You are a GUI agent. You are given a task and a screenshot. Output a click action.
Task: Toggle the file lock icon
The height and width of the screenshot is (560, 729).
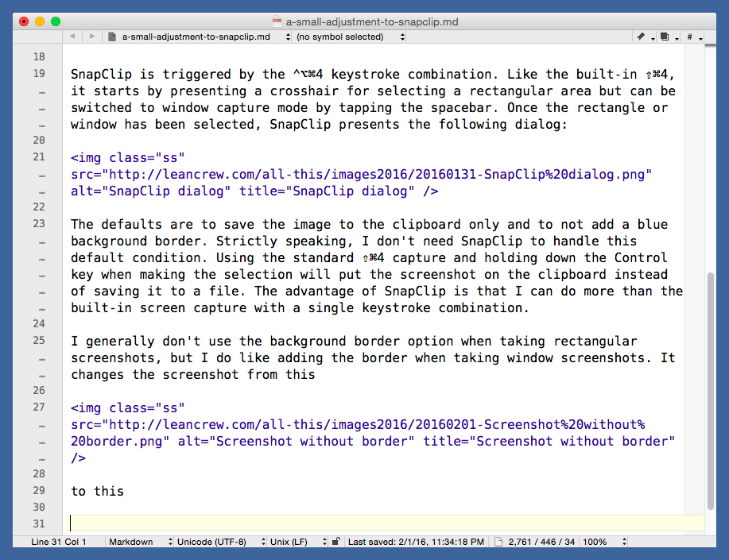pos(335,542)
